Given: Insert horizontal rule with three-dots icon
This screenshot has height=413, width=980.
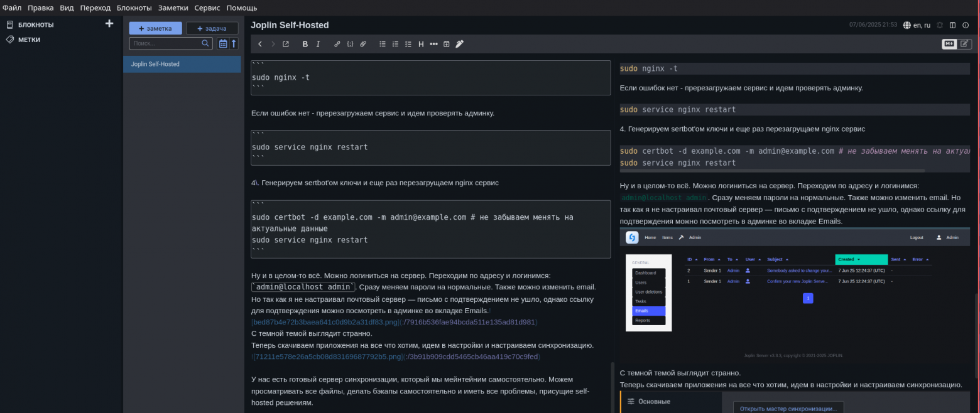Looking at the screenshot, I should tap(433, 44).
